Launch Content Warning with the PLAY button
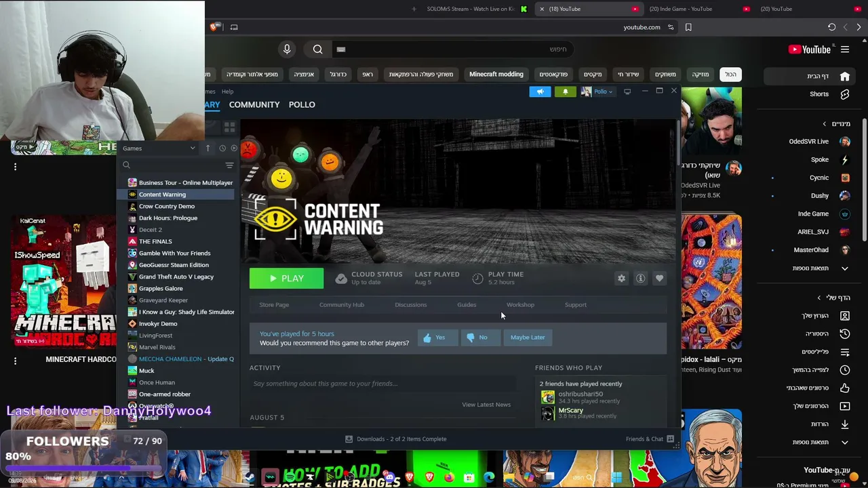The width and height of the screenshot is (868, 488). pos(286,279)
